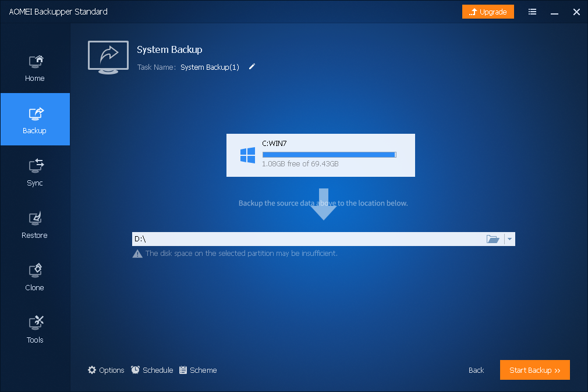
Task: Select the C:WIN7 source partition card
Action: pyautogui.click(x=321, y=155)
